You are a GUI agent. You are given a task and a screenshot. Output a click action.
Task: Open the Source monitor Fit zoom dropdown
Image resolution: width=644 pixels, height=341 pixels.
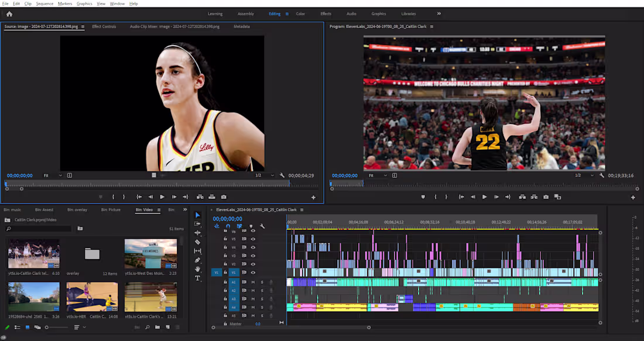pyautogui.click(x=53, y=175)
